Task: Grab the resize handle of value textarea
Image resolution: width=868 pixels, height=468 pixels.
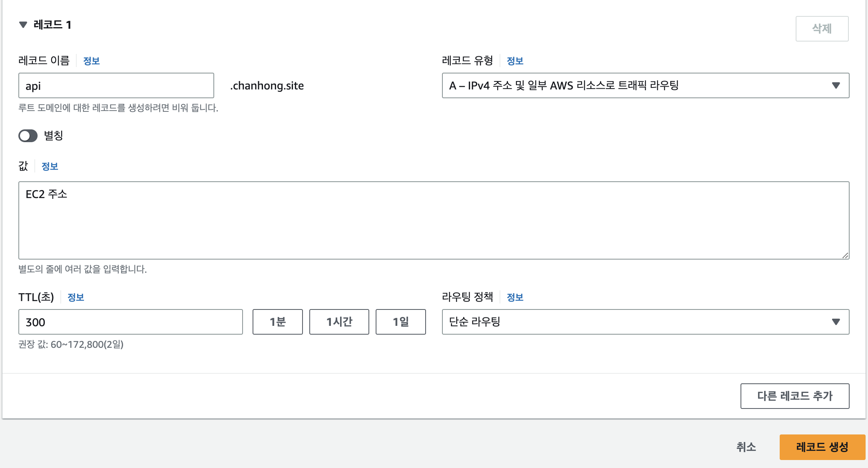Action: [845, 256]
